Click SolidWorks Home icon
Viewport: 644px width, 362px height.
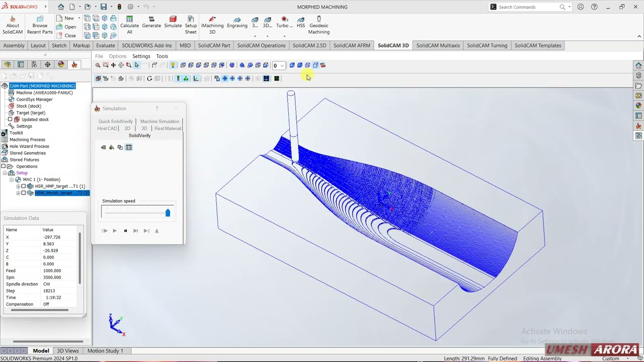click(x=61, y=7)
